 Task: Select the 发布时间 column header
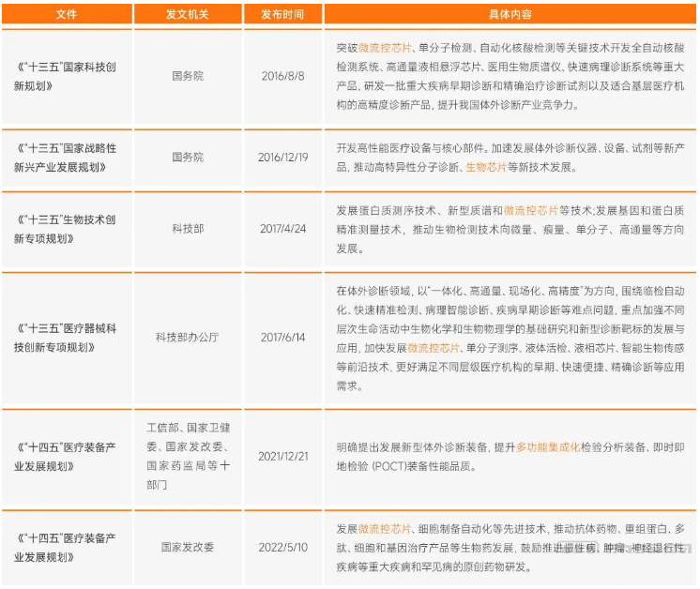[x=282, y=14]
